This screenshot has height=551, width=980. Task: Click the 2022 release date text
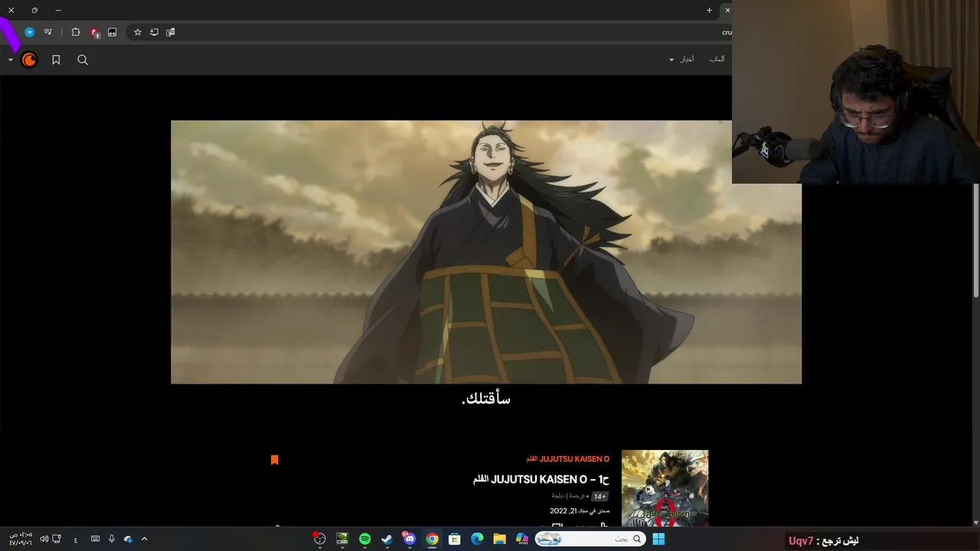580,510
